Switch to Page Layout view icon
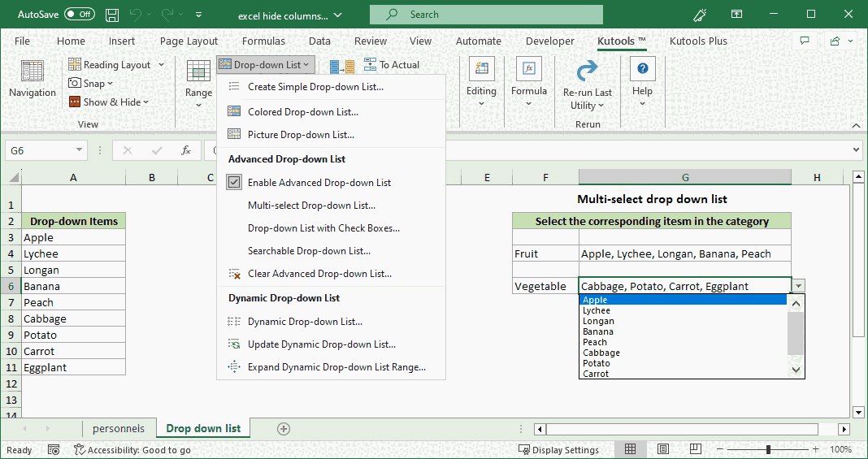The image size is (868, 459). pyautogui.click(x=662, y=449)
